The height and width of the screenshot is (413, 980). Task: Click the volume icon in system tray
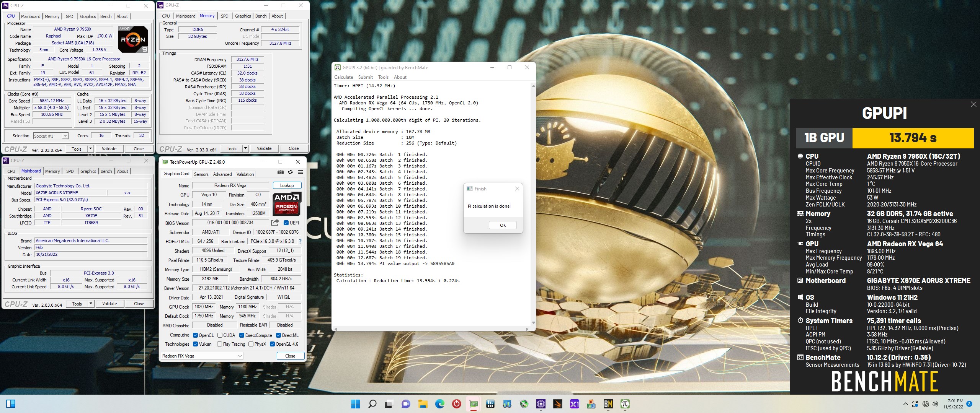pos(935,404)
